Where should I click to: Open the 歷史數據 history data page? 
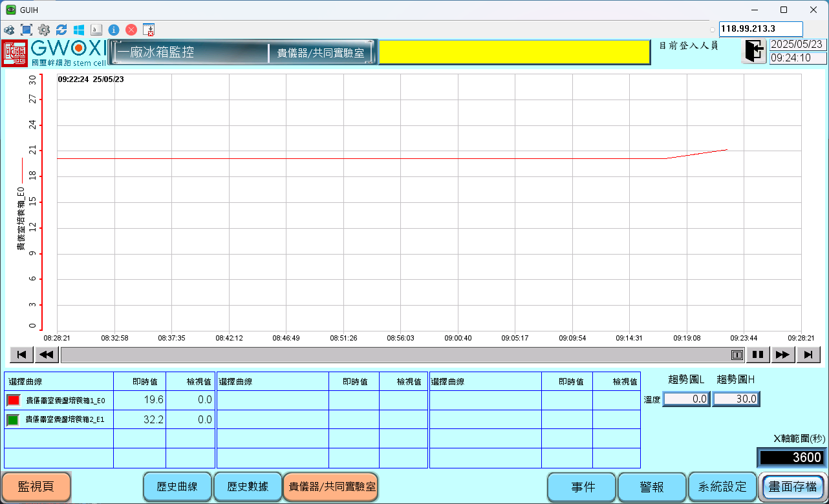click(247, 487)
